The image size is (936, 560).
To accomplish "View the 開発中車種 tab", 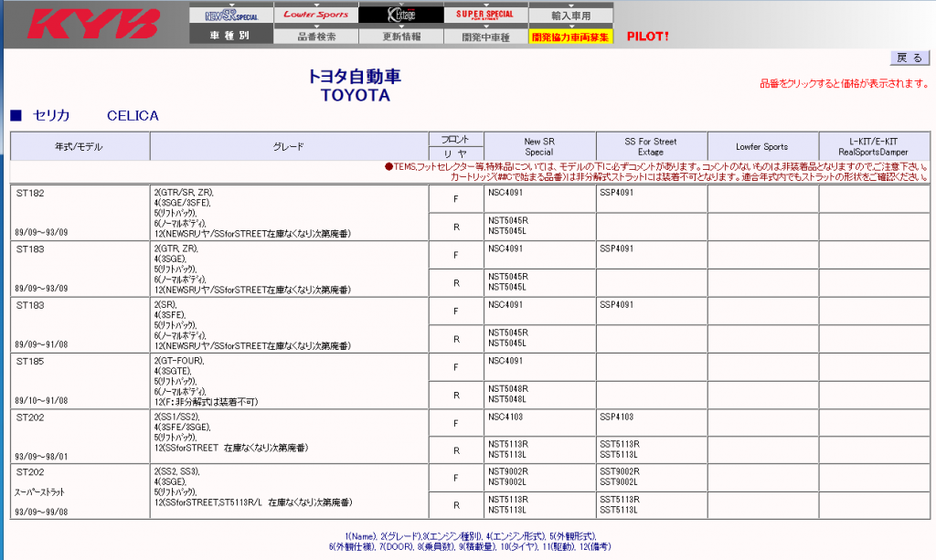I will click(485, 36).
